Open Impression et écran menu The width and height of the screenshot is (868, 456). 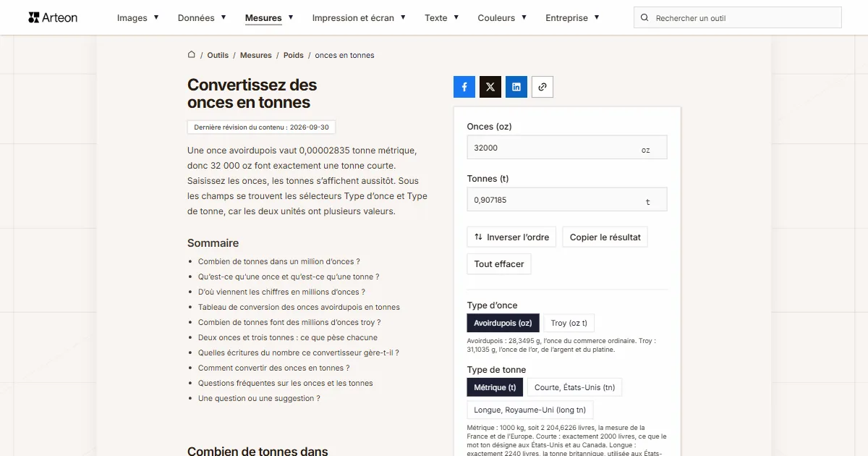click(353, 18)
